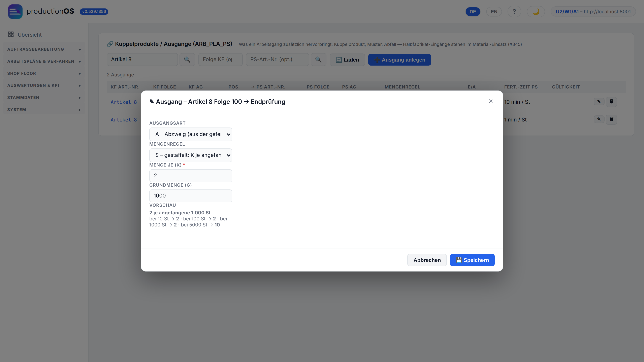
Task: Open Artikel 8 link in first row
Action: pos(124,102)
